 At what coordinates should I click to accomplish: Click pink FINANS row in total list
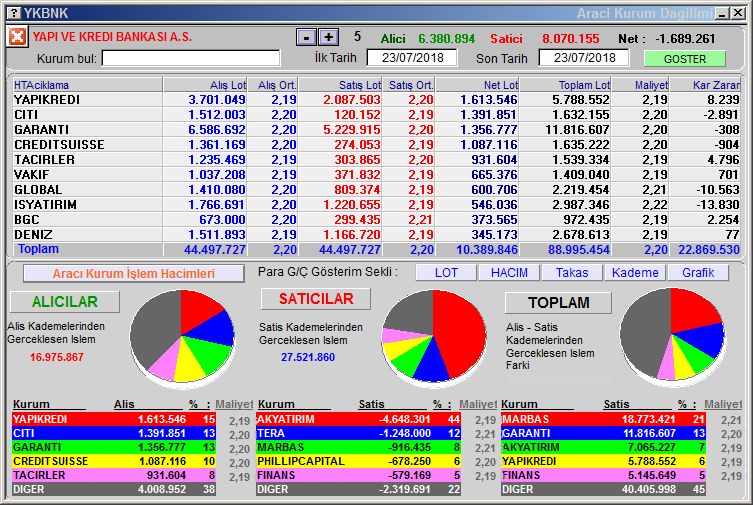pyautogui.click(x=604, y=475)
